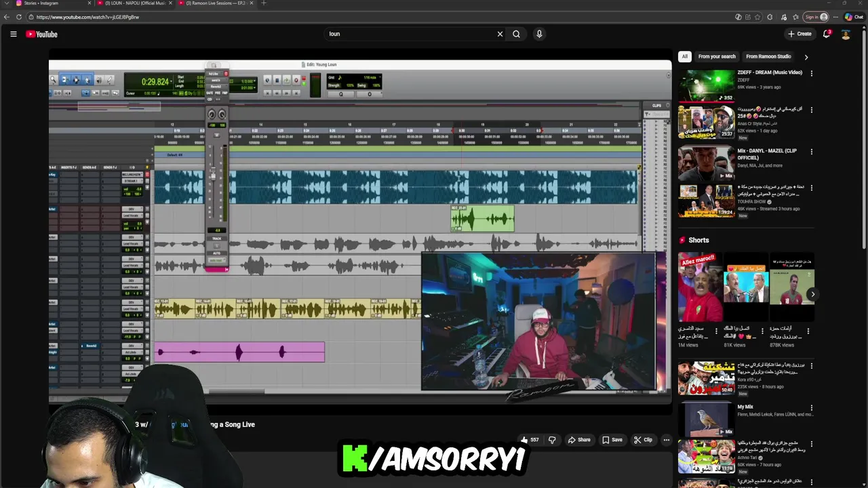Open YouTube notifications bell
Viewport: 868px width, 488px height.
(x=827, y=34)
